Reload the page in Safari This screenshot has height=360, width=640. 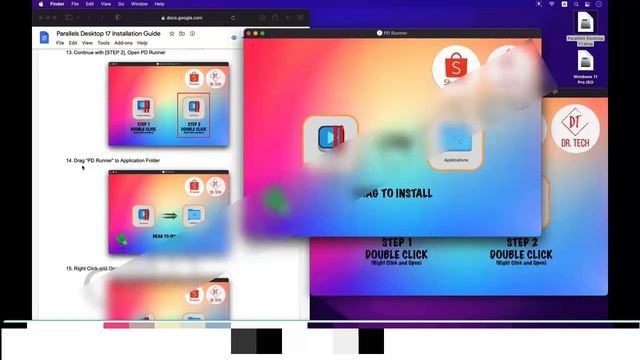pyautogui.click(x=233, y=18)
